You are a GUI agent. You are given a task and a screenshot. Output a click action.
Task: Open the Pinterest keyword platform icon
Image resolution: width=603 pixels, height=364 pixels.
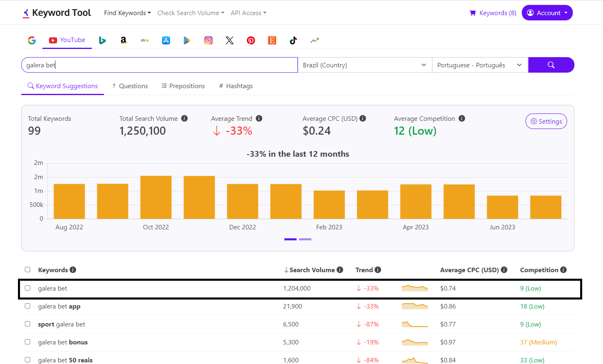251,40
